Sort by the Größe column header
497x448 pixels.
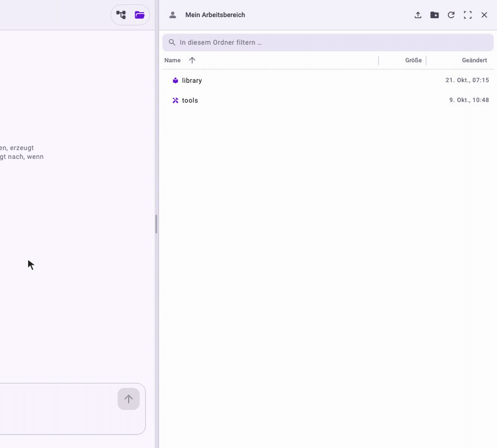413,60
